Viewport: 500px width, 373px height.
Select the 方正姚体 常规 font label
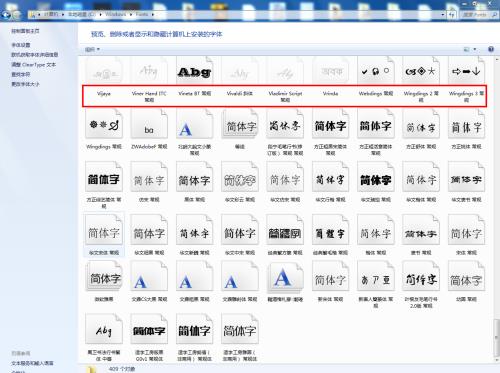click(466, 147)
